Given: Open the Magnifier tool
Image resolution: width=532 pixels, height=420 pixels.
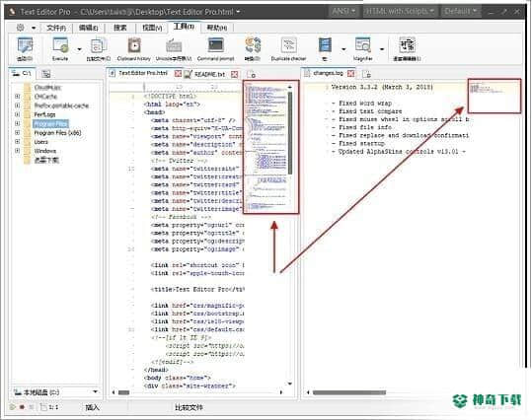Looking at the screenshot, I should (x=362, y=49).
